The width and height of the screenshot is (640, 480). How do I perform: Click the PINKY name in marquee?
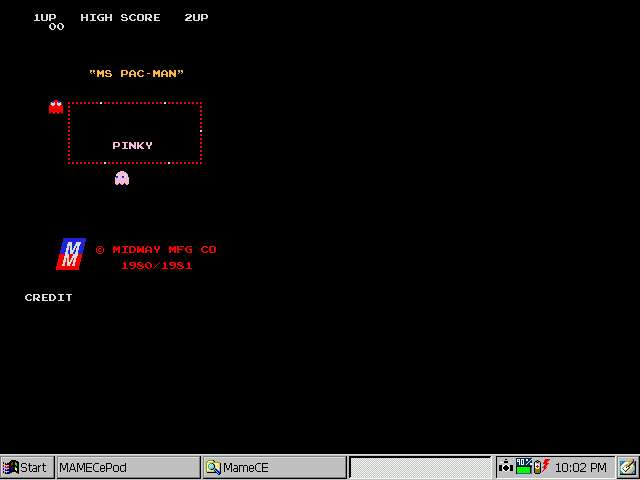point(132,145)
